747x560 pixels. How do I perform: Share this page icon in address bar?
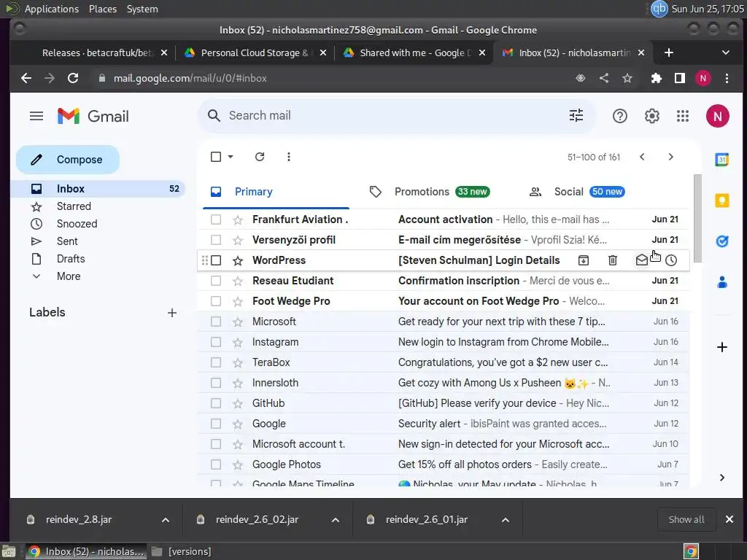(x=604, y=78)
